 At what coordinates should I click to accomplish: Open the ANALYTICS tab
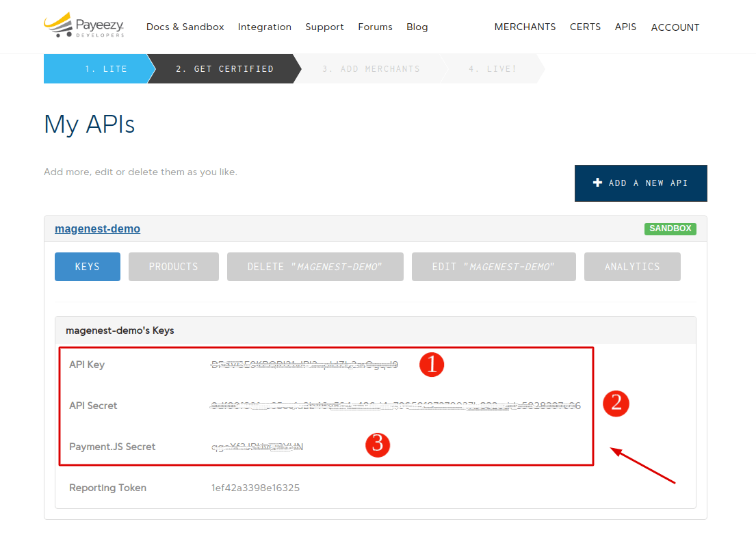(x=632, y=267)
